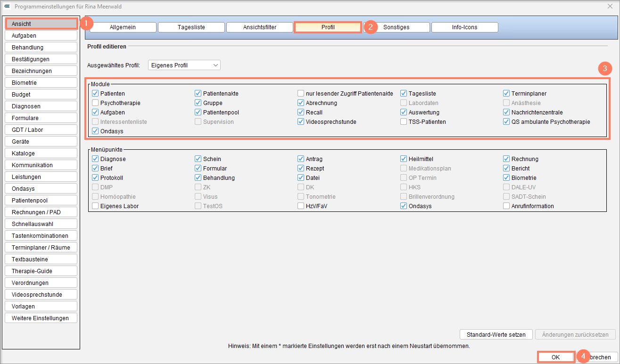Open the Budget settings category
Viewport: 620px width, 364px height.
click(x=41, y=95)
